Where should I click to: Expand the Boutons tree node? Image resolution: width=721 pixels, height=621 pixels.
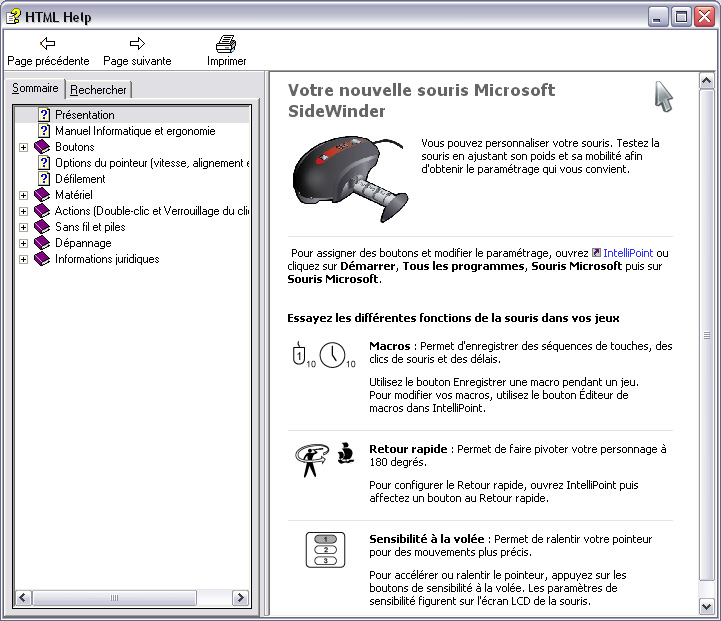(23, 147)
